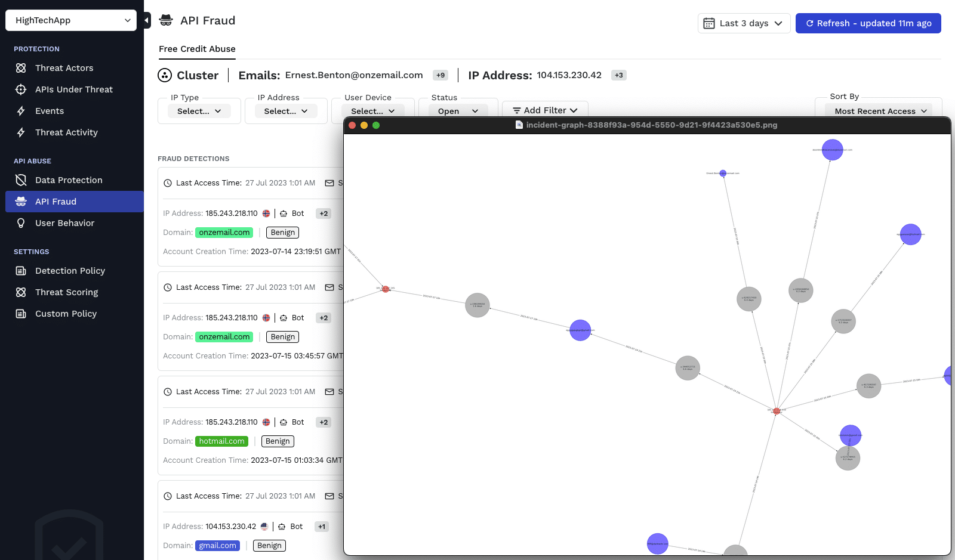Open Threat Actors in the sidebar
The width and height of the screenshot is (955, 560).
(64, 68)
